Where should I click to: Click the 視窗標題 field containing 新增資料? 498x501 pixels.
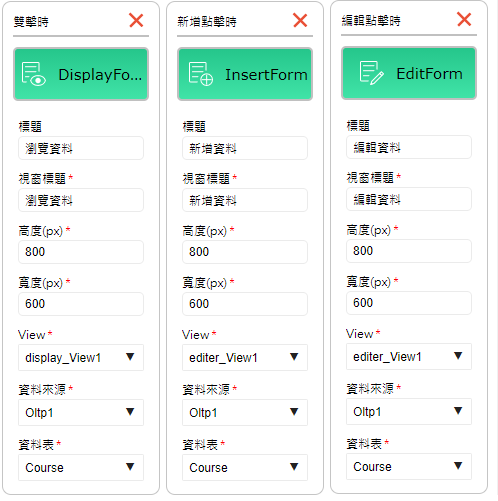pyautogui.click(x=245, y=200)
